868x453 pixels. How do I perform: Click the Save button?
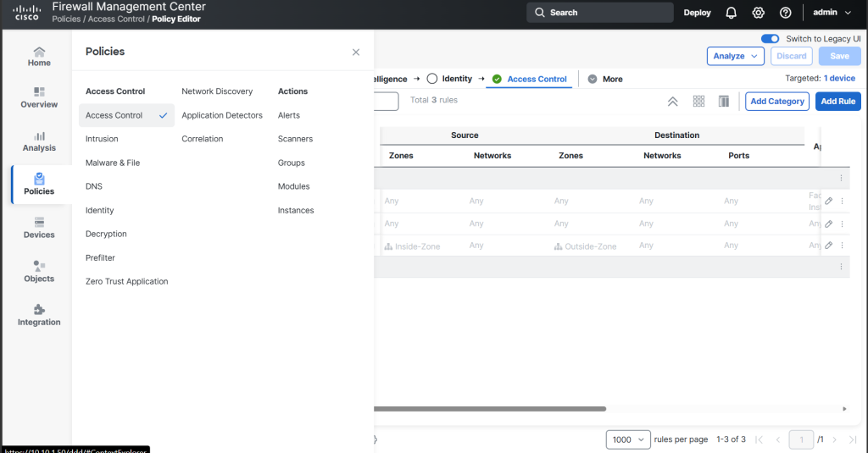click(839, 56)
